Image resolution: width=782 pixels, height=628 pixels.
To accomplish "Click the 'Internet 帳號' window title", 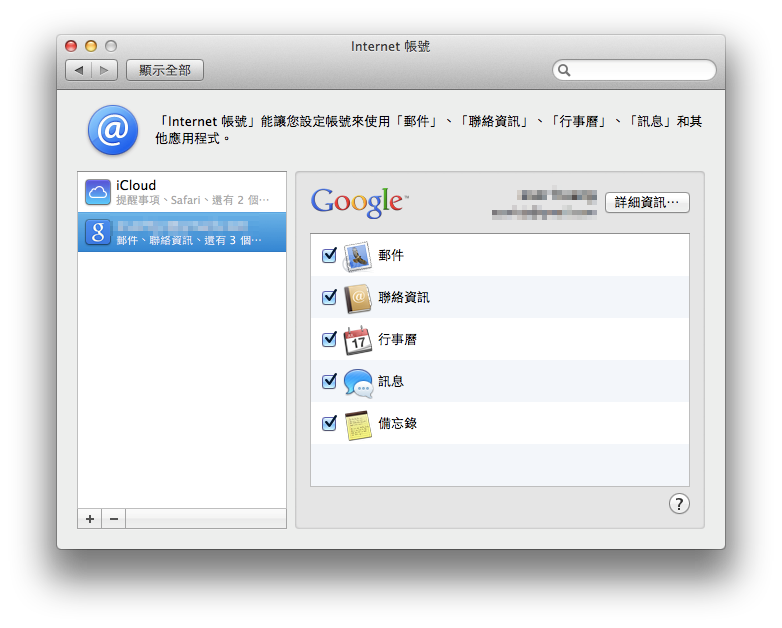I will click(391, 46).
